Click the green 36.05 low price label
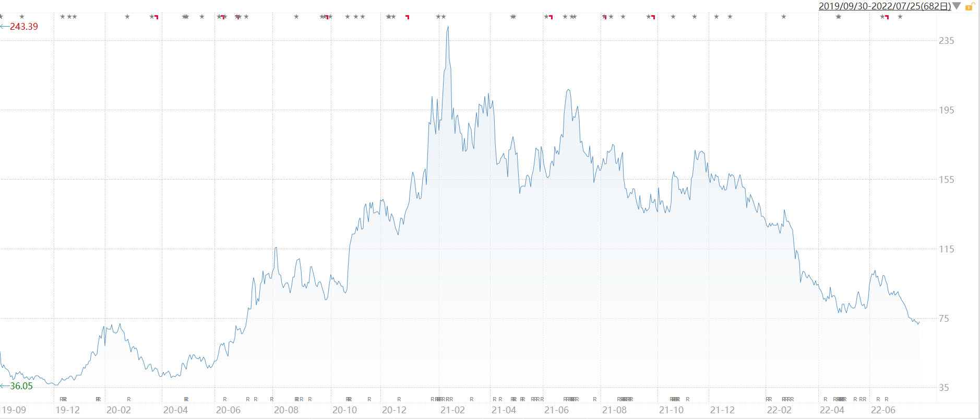The height and width of the screenshot is (419, 980). [x=21, y=386]
